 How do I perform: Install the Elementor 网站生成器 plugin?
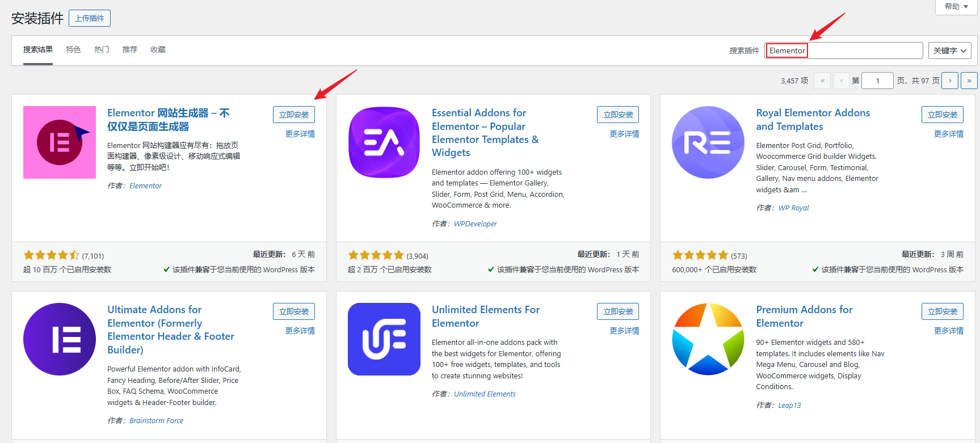294,115
